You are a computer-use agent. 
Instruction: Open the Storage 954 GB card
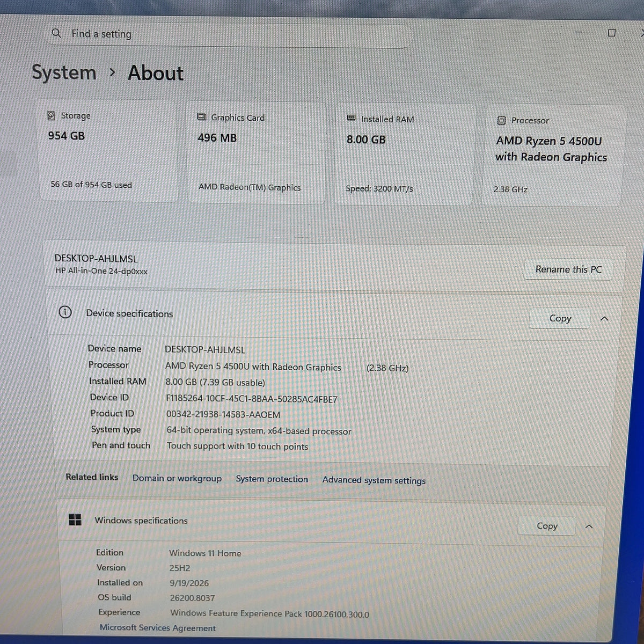pyautogui.click(x=108, y=151)
